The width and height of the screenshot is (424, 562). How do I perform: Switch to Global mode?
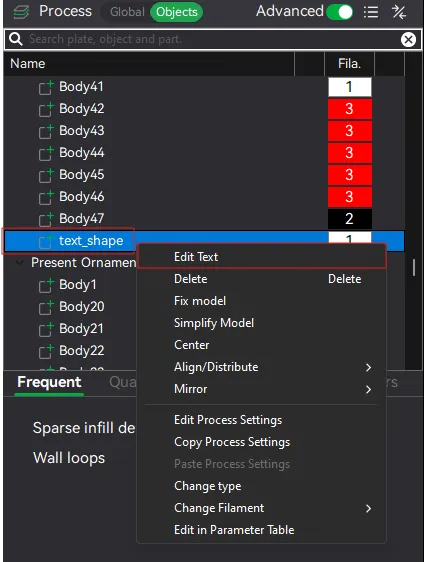coord(127,12)
